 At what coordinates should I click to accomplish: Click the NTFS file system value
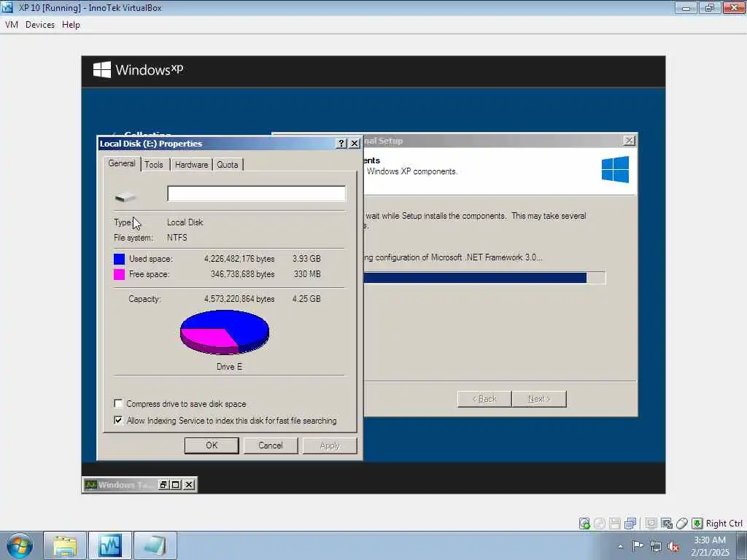tap(177, 237)
